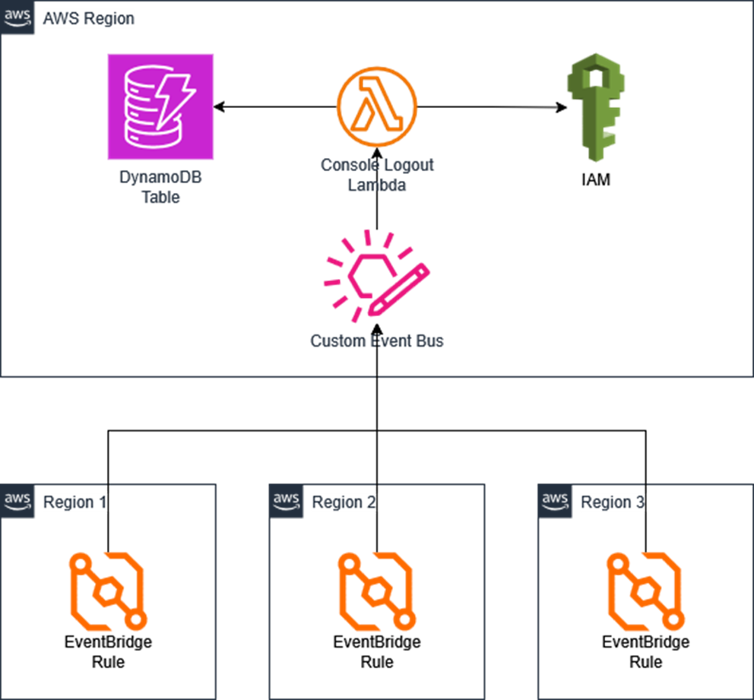The width and height of the screenshot is (754, 700).
Task: Select the Console Logout Lambda icon
Action: click(x=376, y=106)
